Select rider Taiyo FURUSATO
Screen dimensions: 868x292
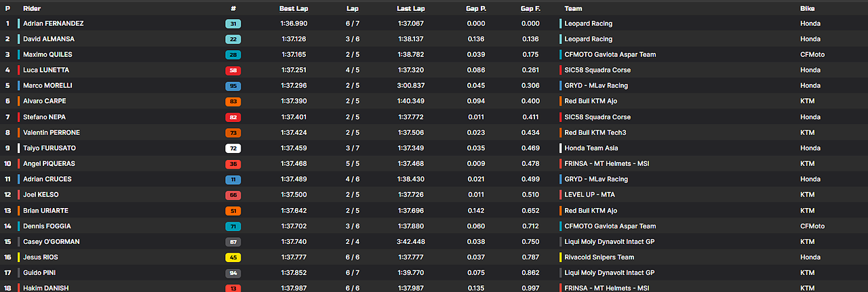click(49, 148)
